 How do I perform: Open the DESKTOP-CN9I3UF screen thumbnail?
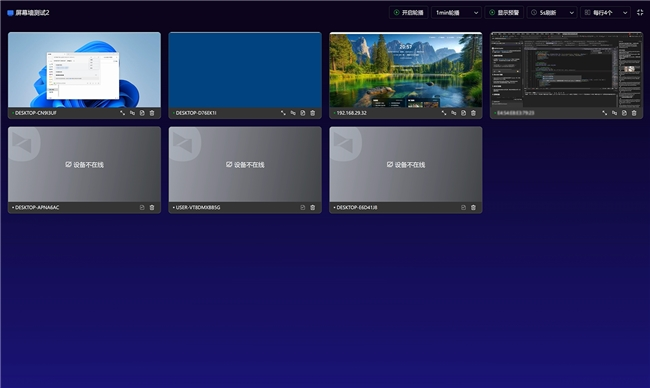point(85,70)
